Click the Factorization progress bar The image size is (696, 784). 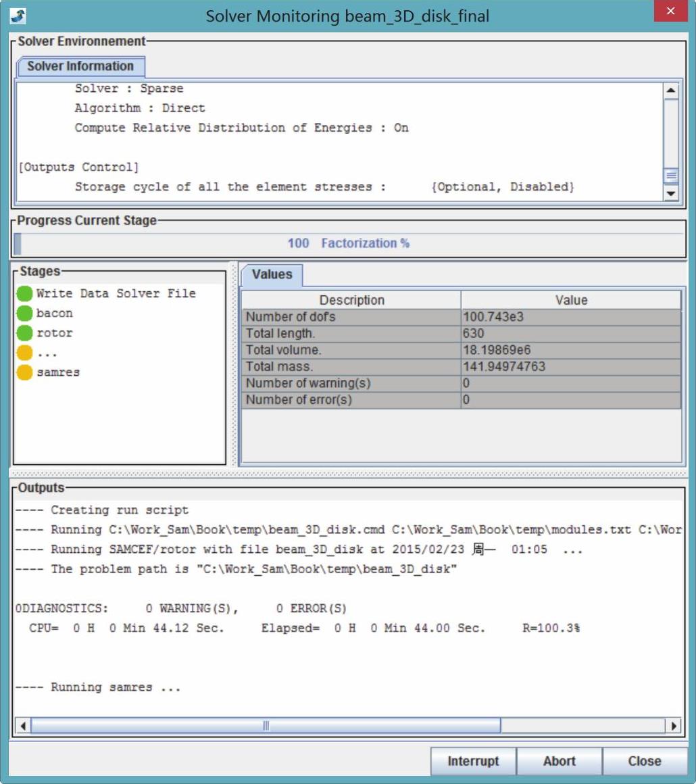[x=349, y=243]
